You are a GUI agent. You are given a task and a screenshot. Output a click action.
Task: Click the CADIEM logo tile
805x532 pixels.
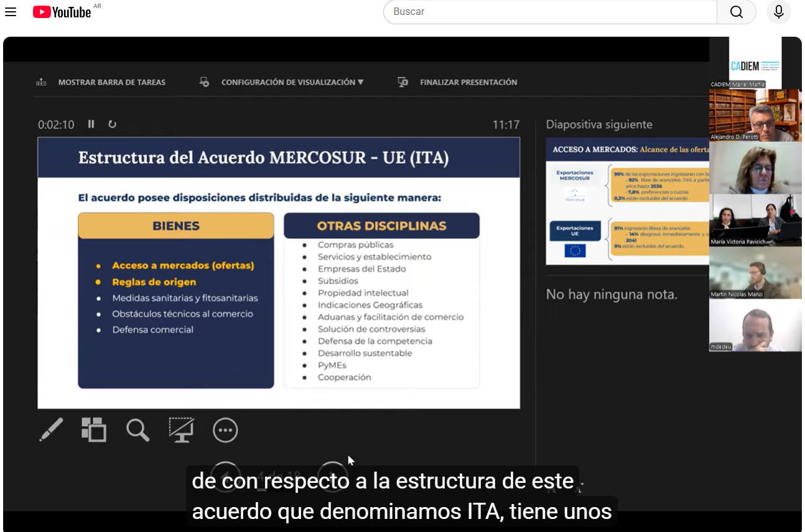tap(755, 62)
